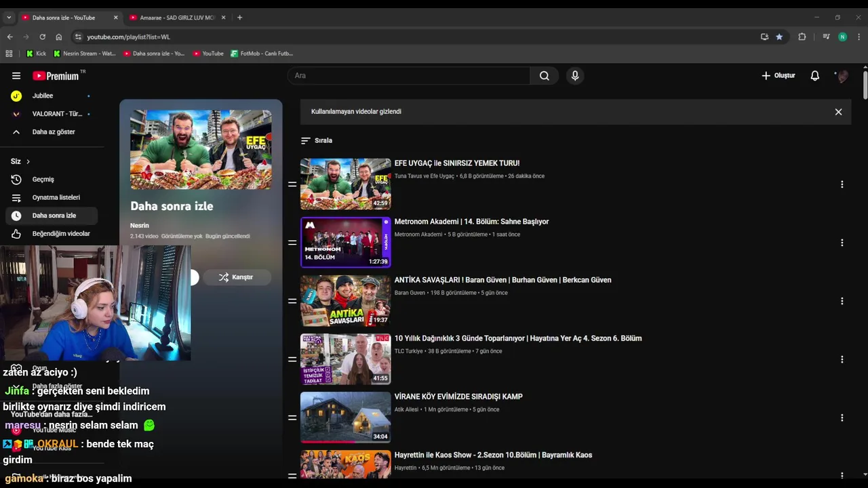Open ANTİKA SAVAŞLARI video thumbnail

tap(346, 300)
